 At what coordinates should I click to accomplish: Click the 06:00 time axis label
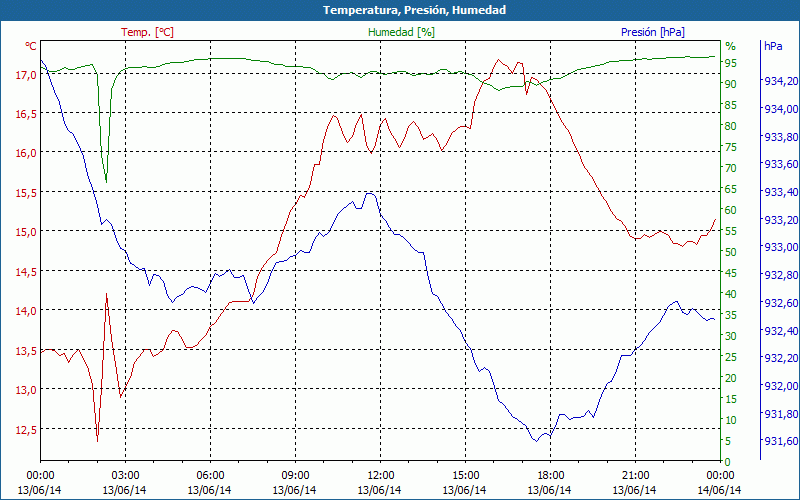coord(210,476)
